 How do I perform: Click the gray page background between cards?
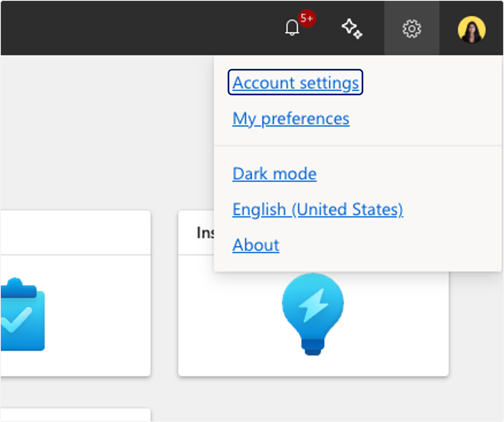(x=164, y=294)
